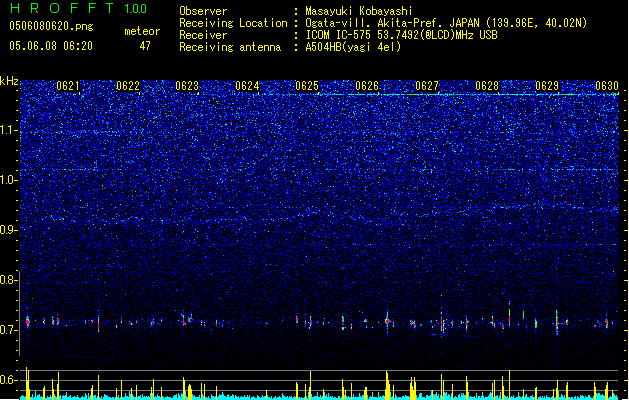Screen dimensions: 629x400
Task: Click the observer name Masayuki Kobayashi
Action: point(359,11)
